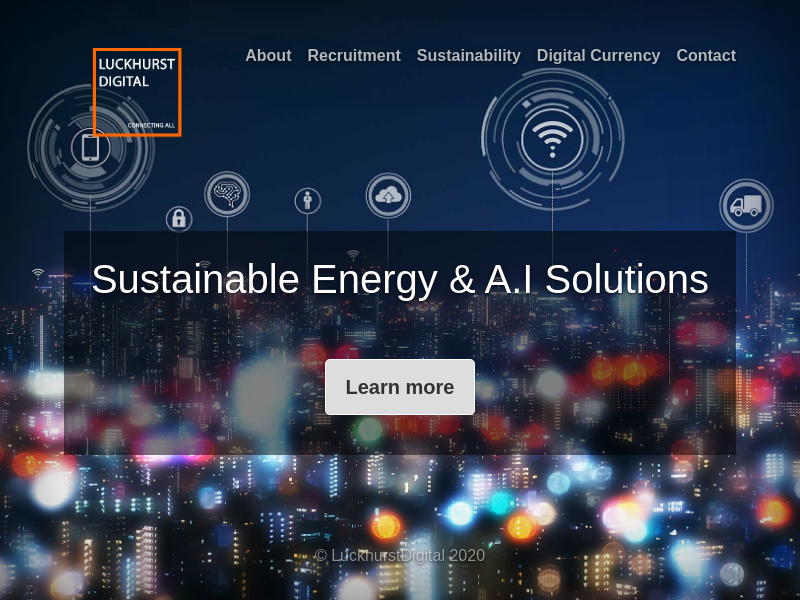
Task: Click the small Wi-Fi icon above Energy
Action: 353,255
